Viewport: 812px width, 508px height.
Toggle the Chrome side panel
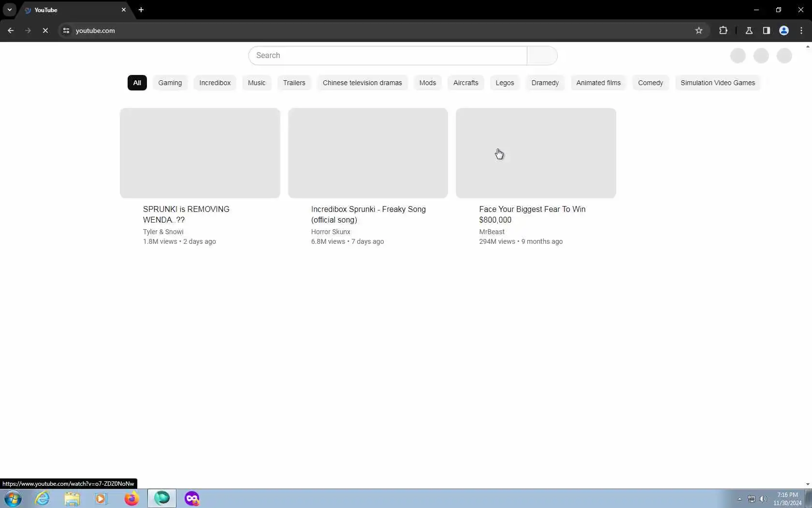[x=766, y=30]
